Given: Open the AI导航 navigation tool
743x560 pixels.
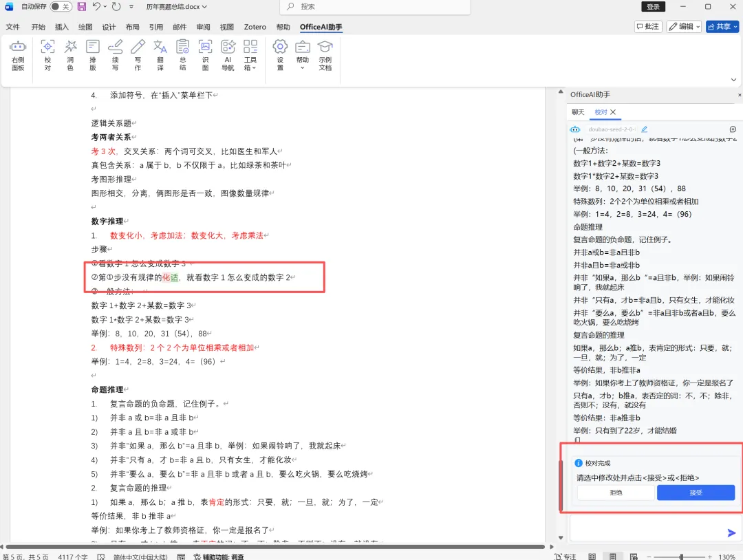Looking at the screenshot, I should point(228,55).
